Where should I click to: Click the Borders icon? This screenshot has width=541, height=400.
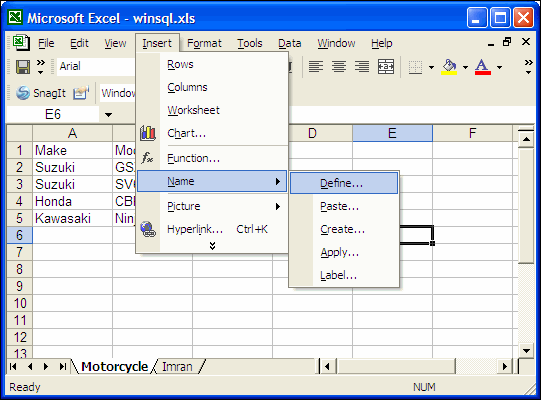click(415, 67)
